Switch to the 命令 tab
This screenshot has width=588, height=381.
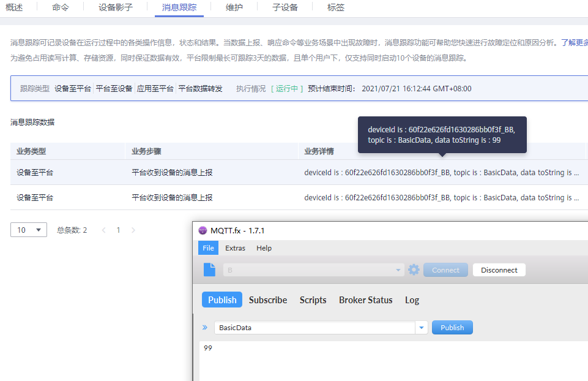[x=61, y=7]
